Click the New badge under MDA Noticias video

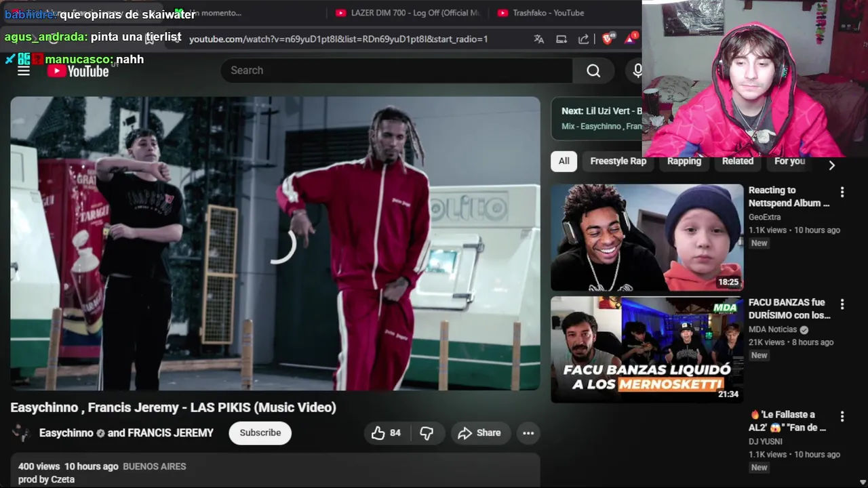point(759,355)
